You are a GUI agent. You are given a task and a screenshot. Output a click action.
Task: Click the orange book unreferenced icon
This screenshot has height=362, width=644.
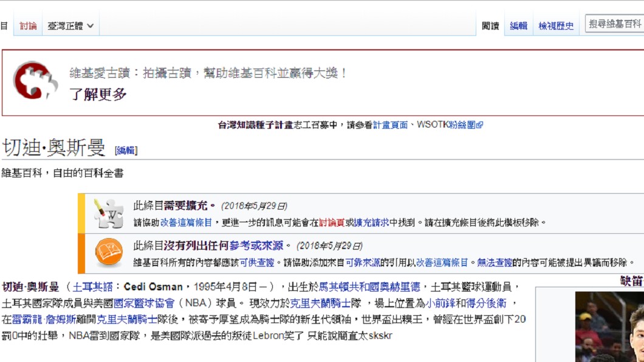109,251
